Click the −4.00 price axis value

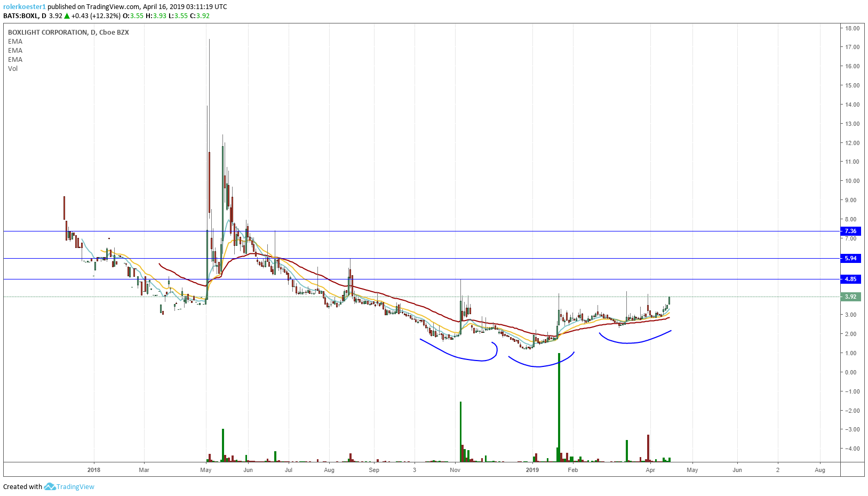851,449
